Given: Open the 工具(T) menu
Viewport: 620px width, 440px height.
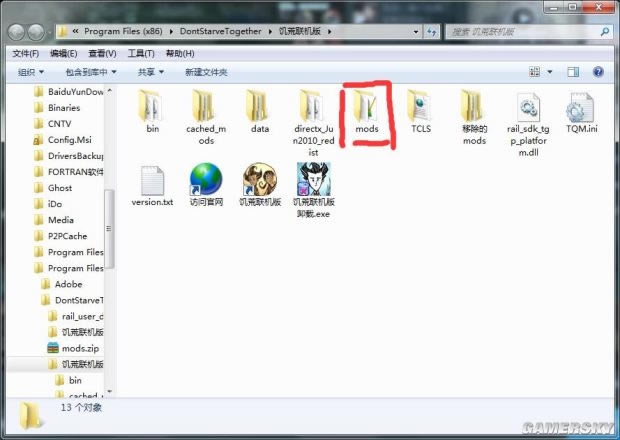Looking at the screenshot, I should pos(141,53).
